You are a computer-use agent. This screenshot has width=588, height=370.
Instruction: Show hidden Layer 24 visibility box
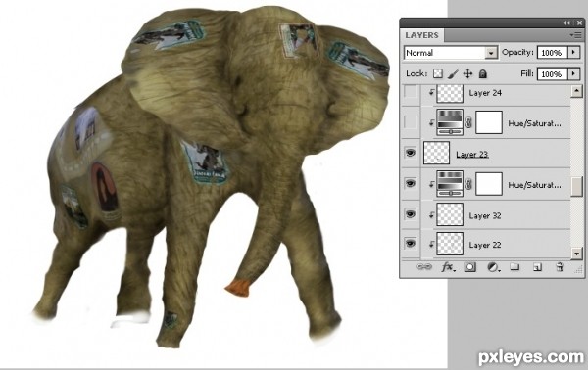point(411,92)
